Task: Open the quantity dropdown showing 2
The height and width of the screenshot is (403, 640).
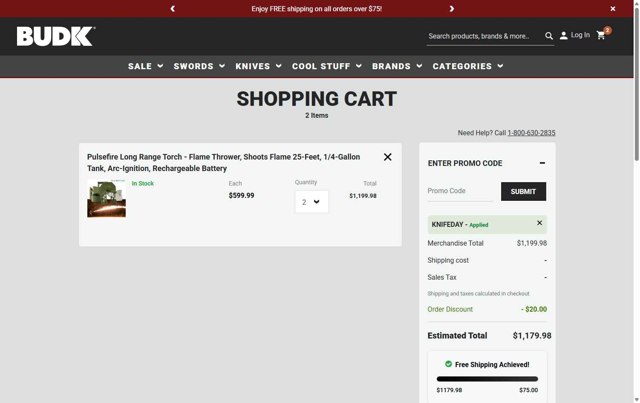Action: click(311, 202)
